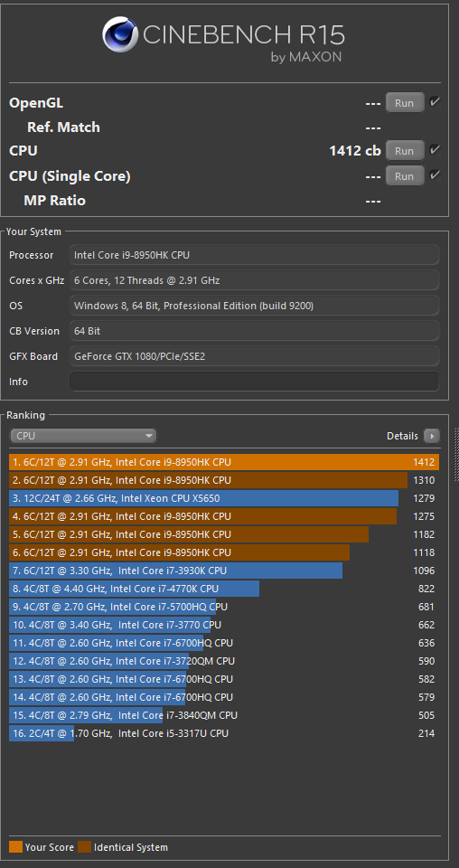
Task: Select ranking entry 3 Xeon X5650
Action: pos(224,498)
